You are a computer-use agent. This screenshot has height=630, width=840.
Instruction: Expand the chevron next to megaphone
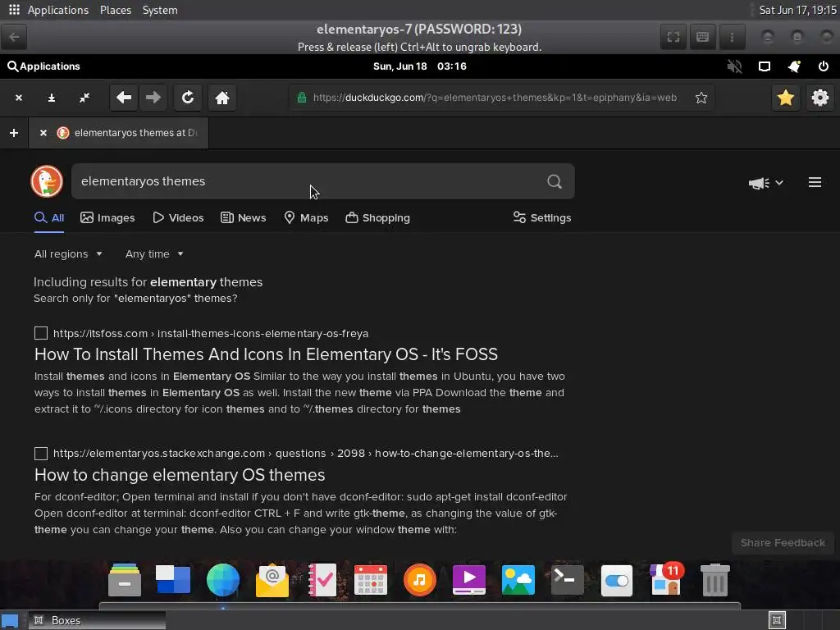pyautogui.click(x=779, y=183)
